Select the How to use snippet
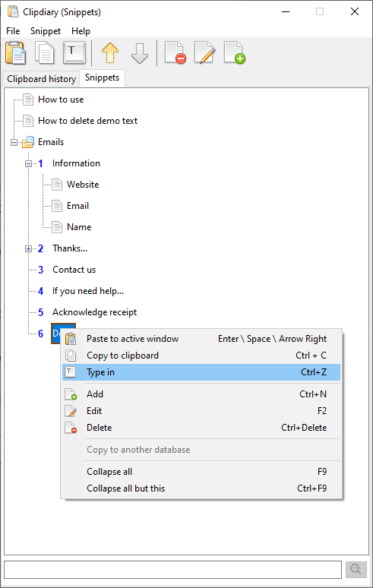The image size is (373, 588). click(x=61, y=100)
